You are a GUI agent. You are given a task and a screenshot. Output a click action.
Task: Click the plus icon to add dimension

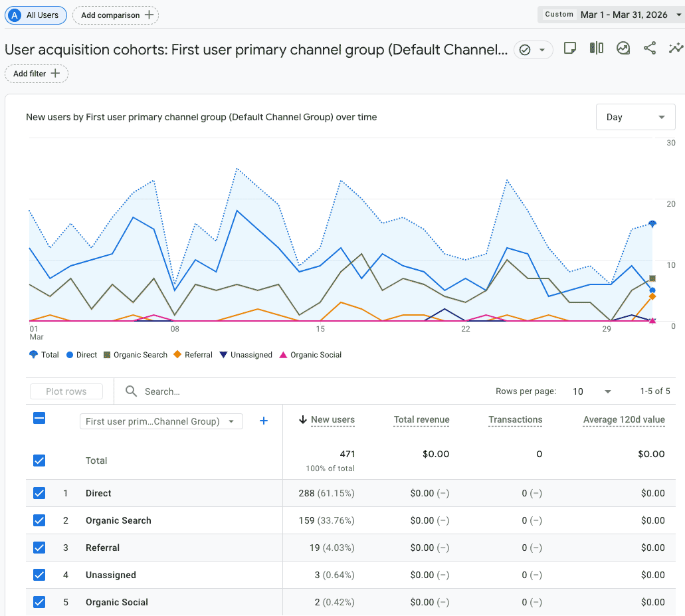coord(264,421)
